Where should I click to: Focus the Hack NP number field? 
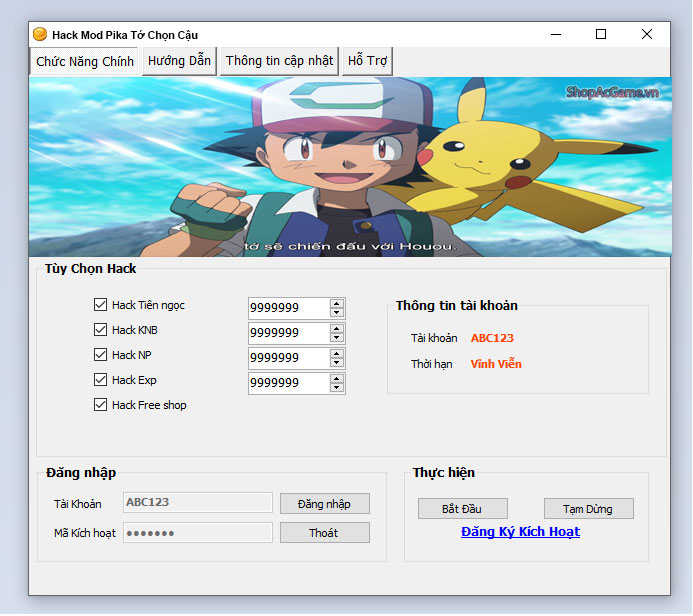288,358
